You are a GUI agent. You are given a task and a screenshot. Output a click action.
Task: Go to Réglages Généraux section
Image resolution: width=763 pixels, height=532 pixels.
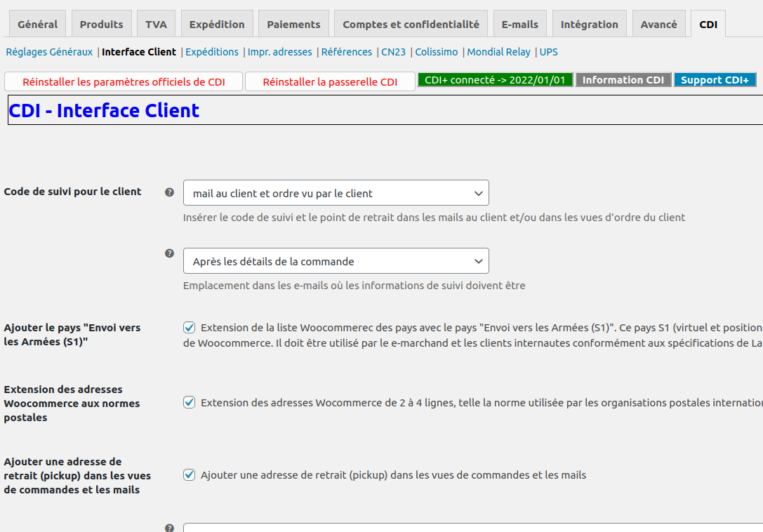pos(49,52)
